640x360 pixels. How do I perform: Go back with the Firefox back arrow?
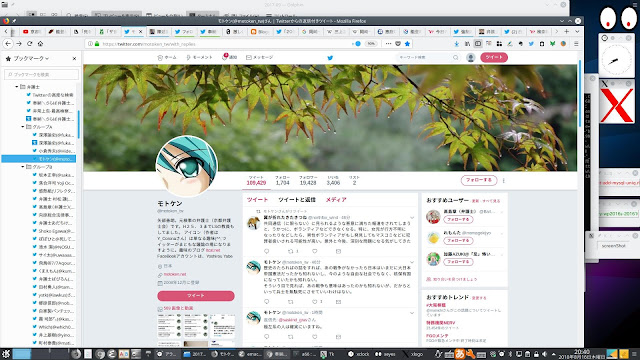[x=8, y=44]
